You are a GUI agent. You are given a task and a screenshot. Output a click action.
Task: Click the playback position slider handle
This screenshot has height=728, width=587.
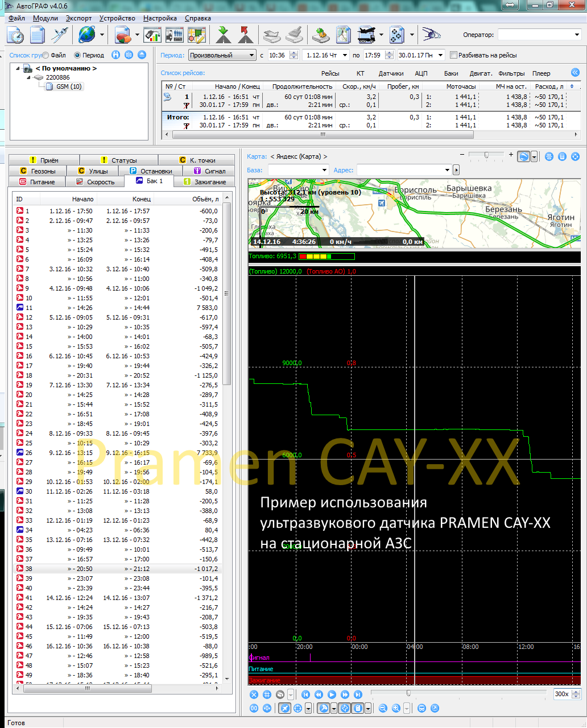[408, 693]
